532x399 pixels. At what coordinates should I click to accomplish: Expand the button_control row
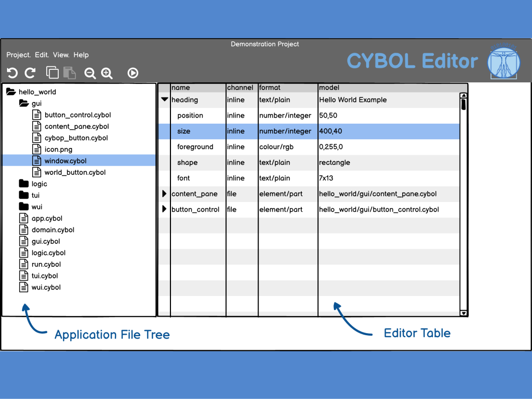click(164, 209)
